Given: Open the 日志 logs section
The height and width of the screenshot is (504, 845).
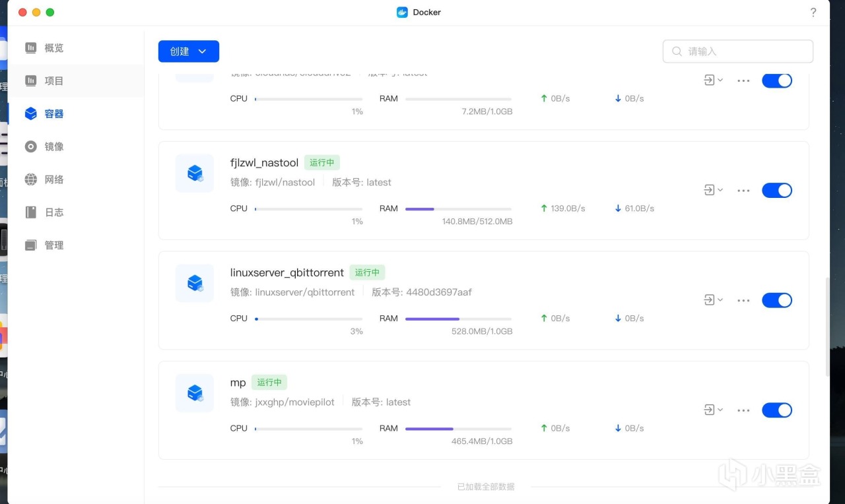Looking at the screenshot, I should (76, 212).
